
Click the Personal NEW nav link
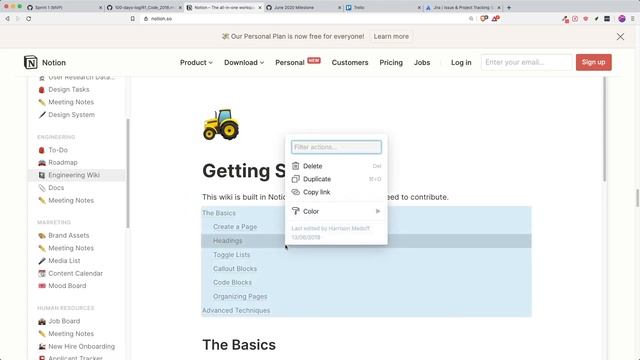point(298,62)
